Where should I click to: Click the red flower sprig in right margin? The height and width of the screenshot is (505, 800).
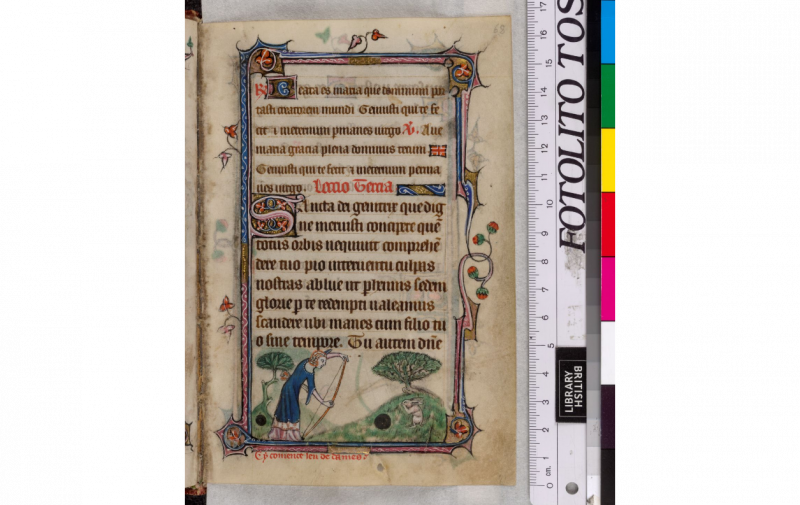480,260
